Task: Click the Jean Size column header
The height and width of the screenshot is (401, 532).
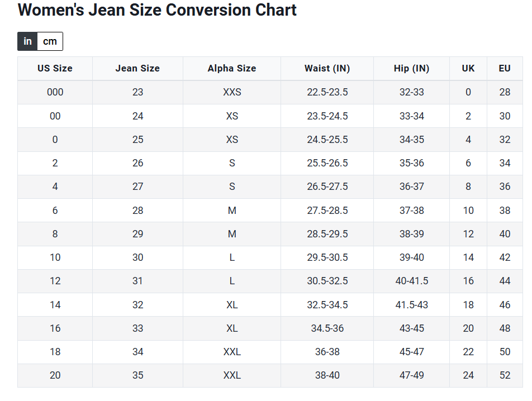Action: [x=137, y=69]
